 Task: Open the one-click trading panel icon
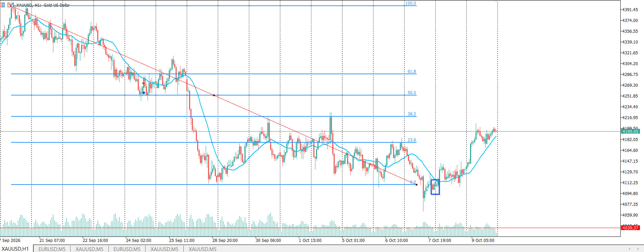click(2, 5)
